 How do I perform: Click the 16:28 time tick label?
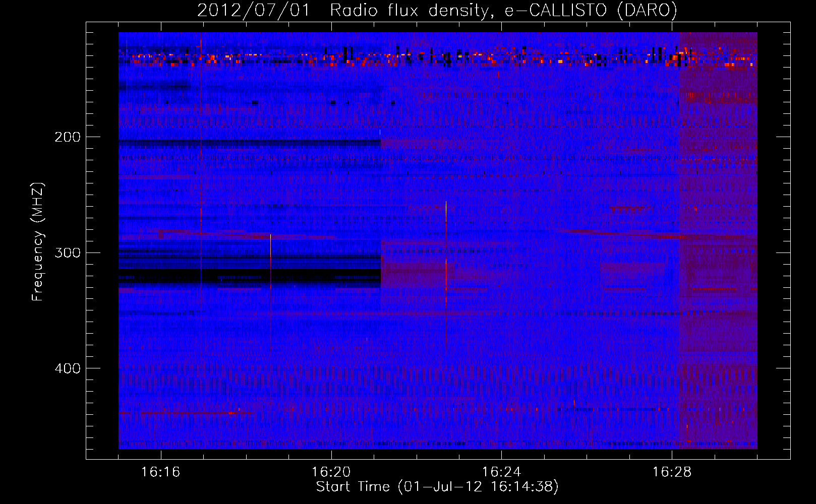point(672,472)
